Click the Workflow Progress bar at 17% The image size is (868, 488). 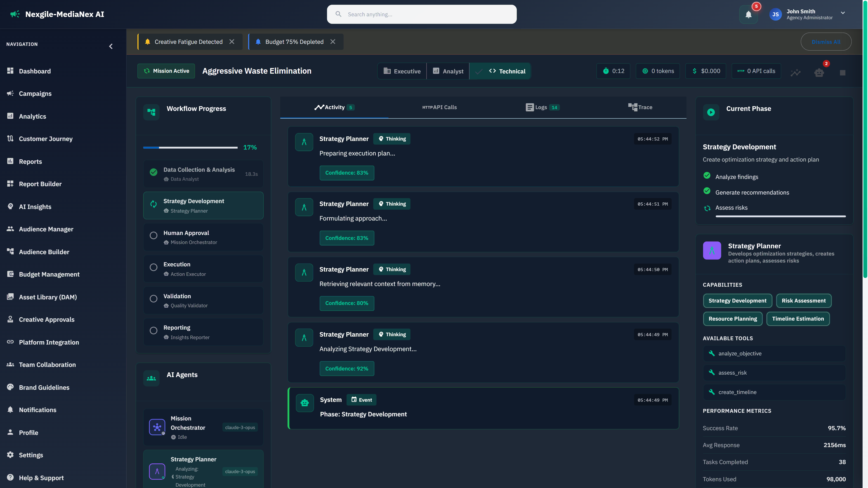point(190,147)
